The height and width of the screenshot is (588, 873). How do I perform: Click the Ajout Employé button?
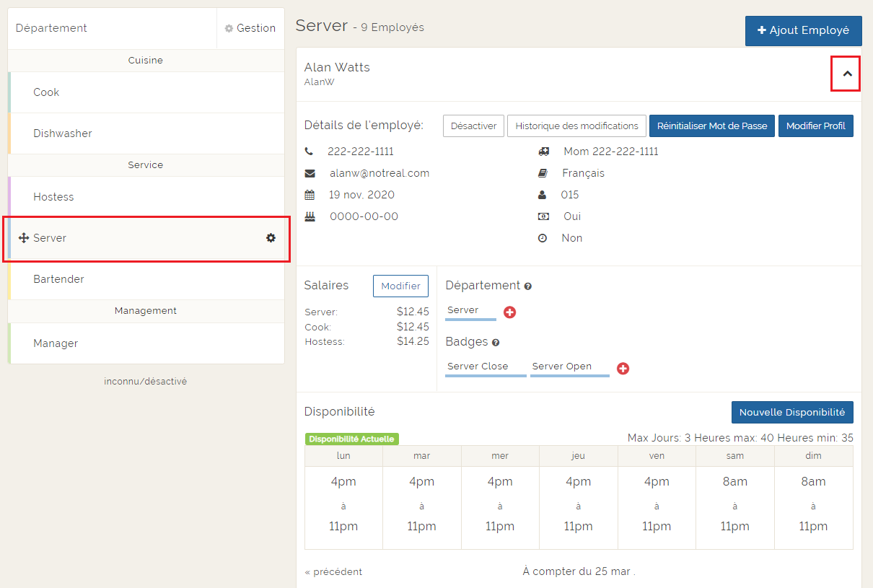coord(803,31)
